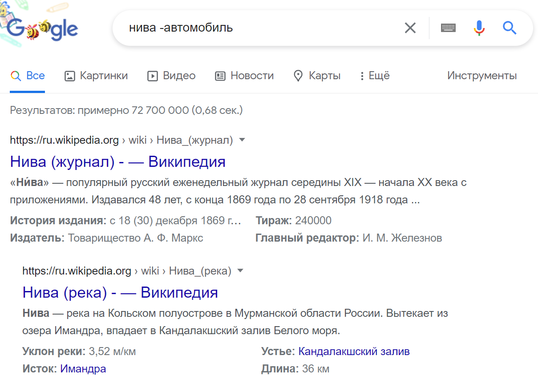
Task: Open the on-screen keyboard icon
Action: (x=448, y=28)
